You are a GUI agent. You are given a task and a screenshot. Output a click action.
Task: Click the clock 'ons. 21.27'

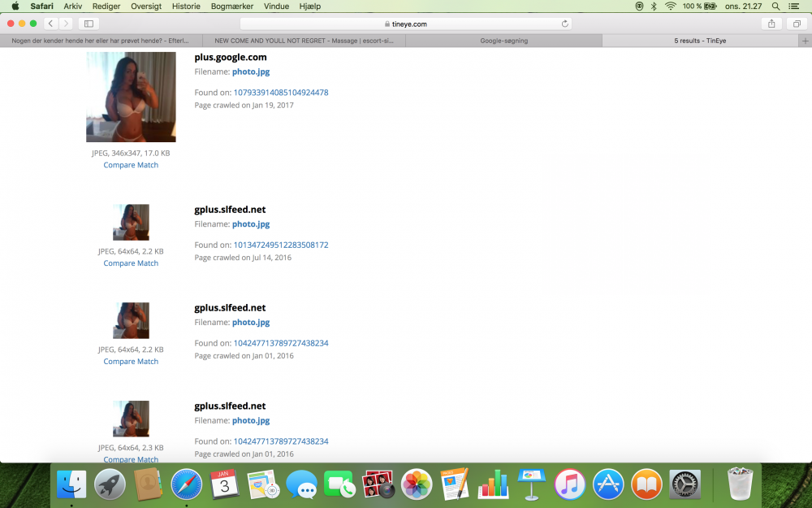pyautogui.click(x=743, y=7)
